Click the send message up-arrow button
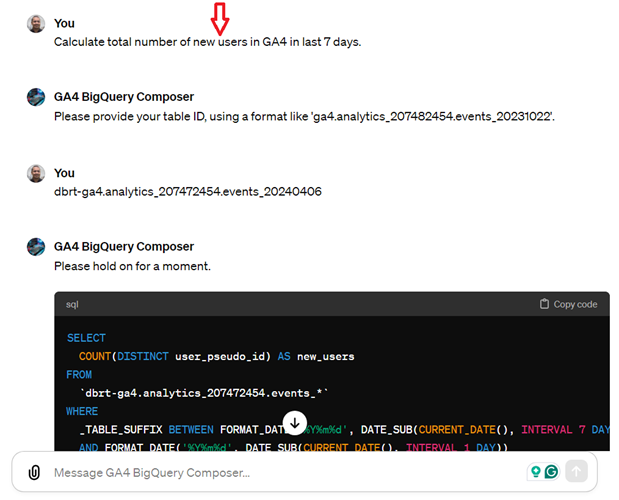Viewport: 619px width, 500px height. pos(576,471)
